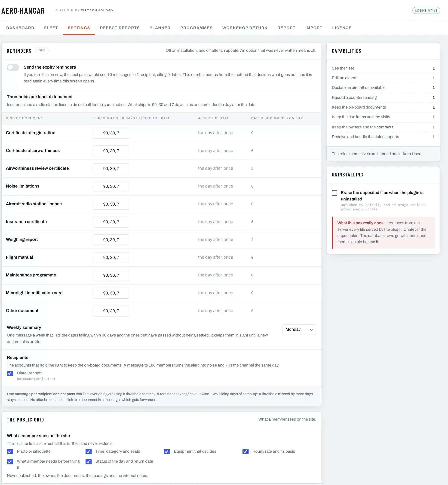Screen dimensions: 448x485
Task: Open the Dashboard tab
Action: (x=20, y=28)
